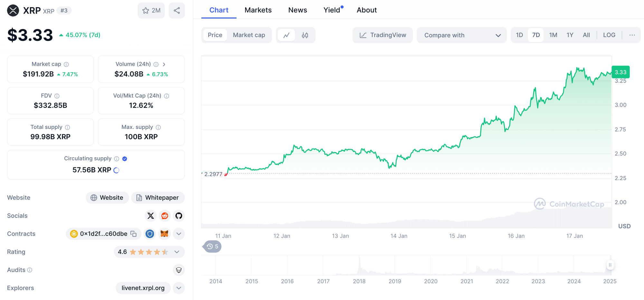The height and width of the screenshot is (300, 644).
Task: Select the 1M time range
Action: (x=553, y=35)
